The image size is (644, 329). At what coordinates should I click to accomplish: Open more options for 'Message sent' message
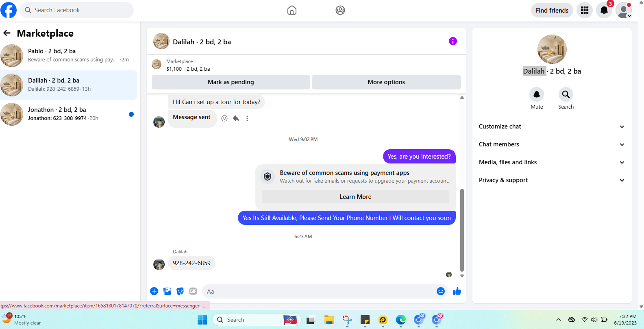247,118
